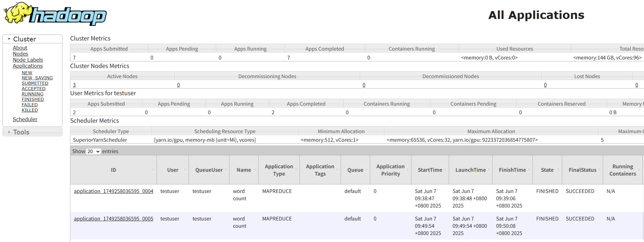
Task: Collapse the Cluster section arrow
Action: (x=9, y=39)
